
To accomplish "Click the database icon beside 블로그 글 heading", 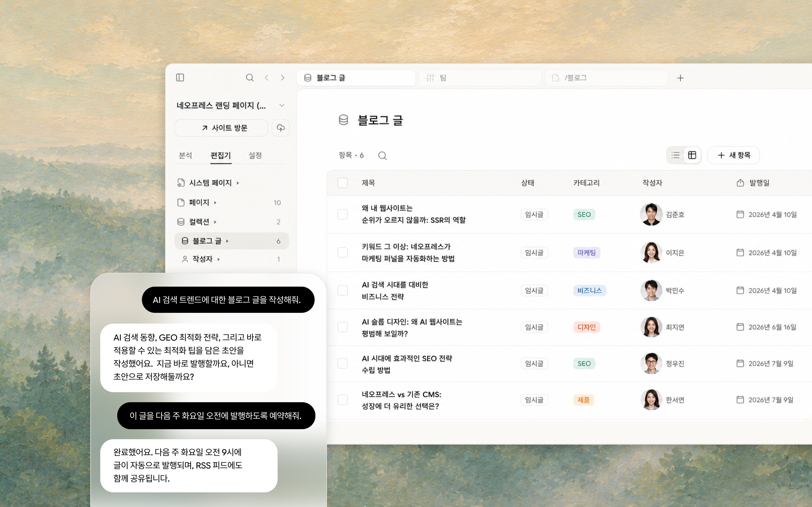I will click(343, 120).
